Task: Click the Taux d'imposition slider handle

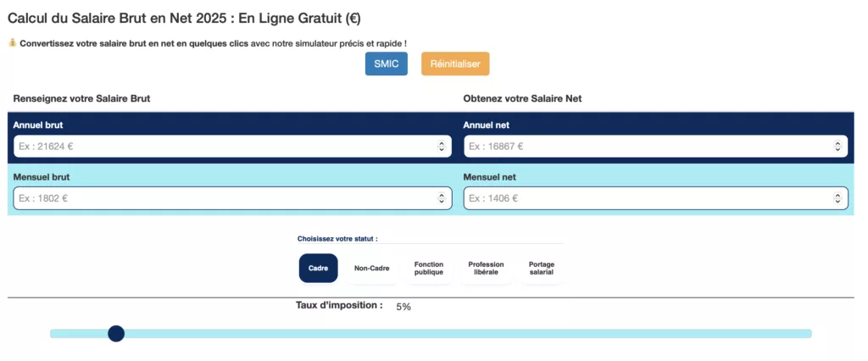Action: click(116, 333)
